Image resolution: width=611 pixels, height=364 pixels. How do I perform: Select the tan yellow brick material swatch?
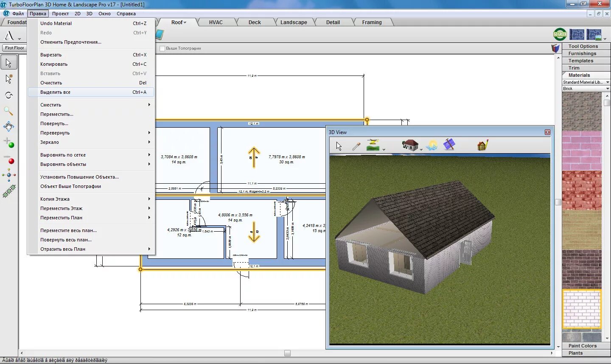coord(582,230)
